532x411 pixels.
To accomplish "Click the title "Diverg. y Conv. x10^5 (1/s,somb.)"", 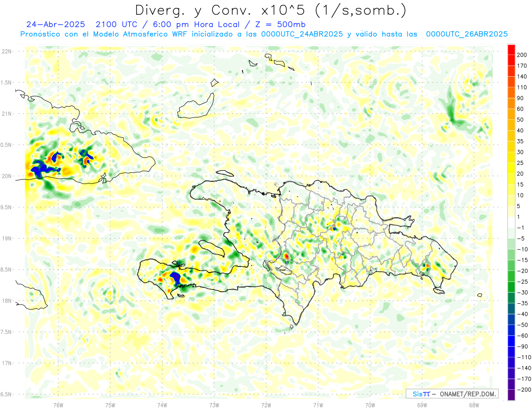I will click(270, 10).
